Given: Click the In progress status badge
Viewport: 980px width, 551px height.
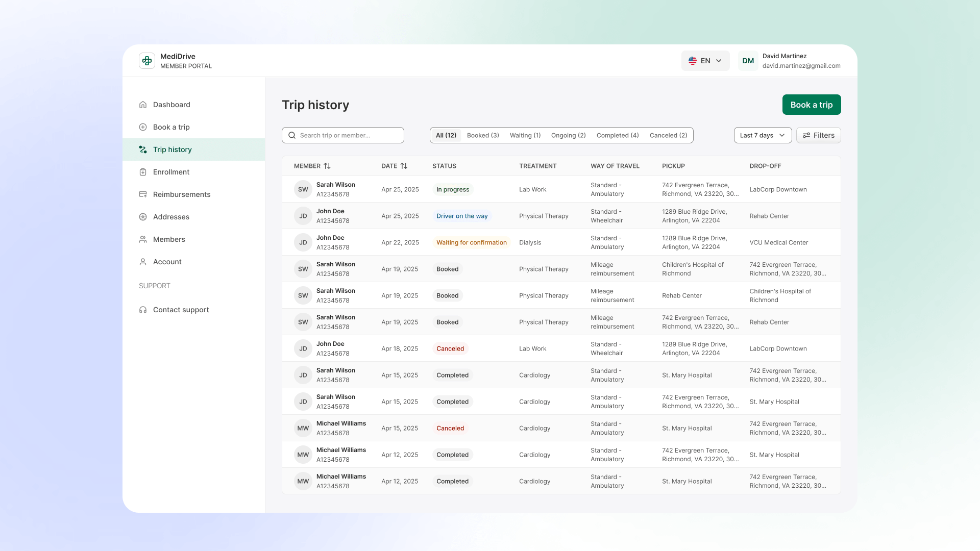Looking at the screenshot, I should coord(453,189).
